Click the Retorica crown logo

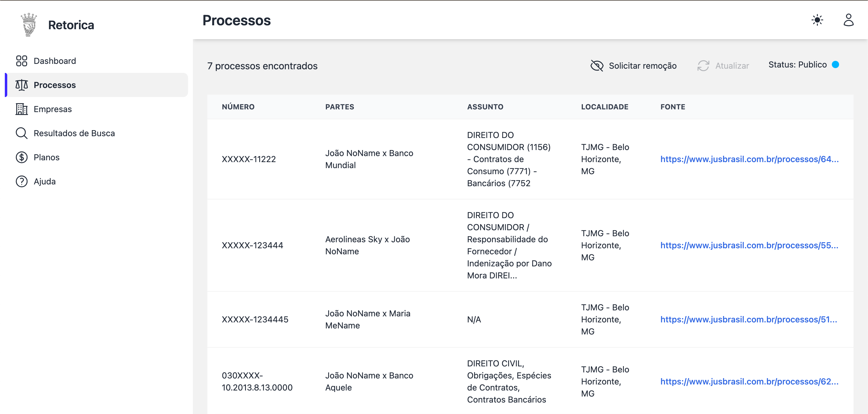pyautogui.click(x=29, y=25)
